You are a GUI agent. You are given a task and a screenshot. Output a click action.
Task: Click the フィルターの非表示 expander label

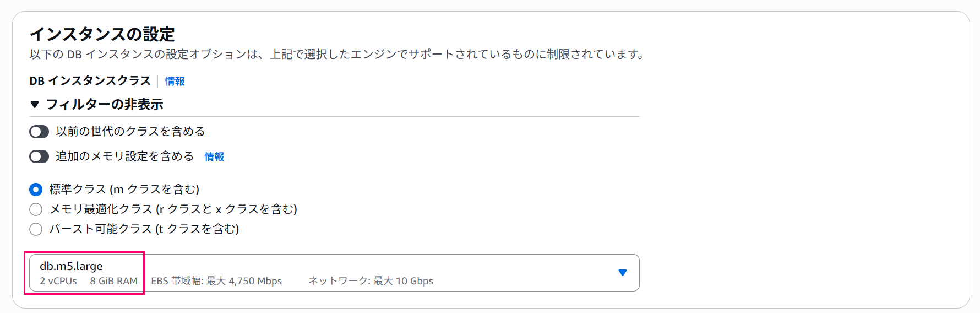pos(105,105)
